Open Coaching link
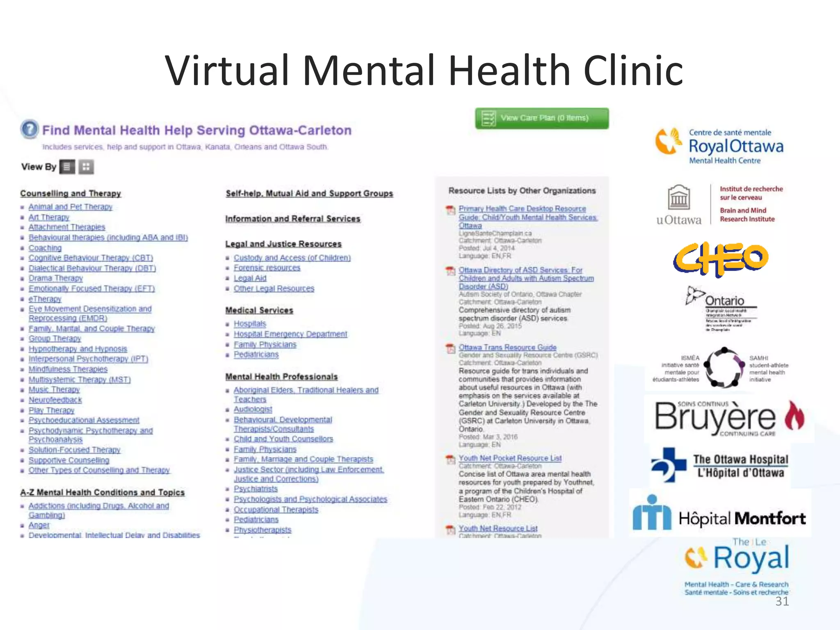 (45, 248)
